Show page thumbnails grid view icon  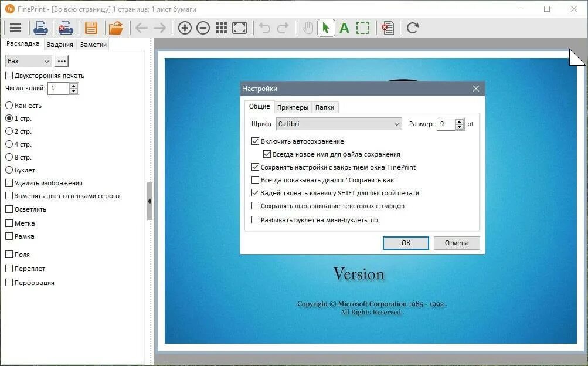(x=221, y=28)
